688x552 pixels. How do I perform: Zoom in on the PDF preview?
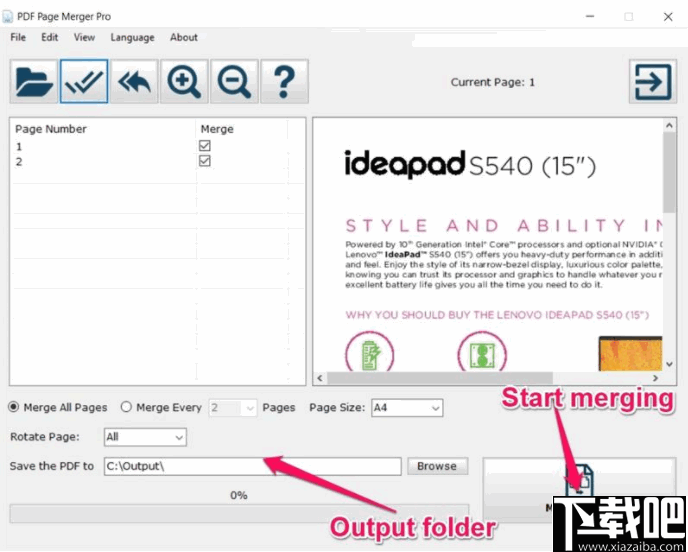(x=184, y=82)
